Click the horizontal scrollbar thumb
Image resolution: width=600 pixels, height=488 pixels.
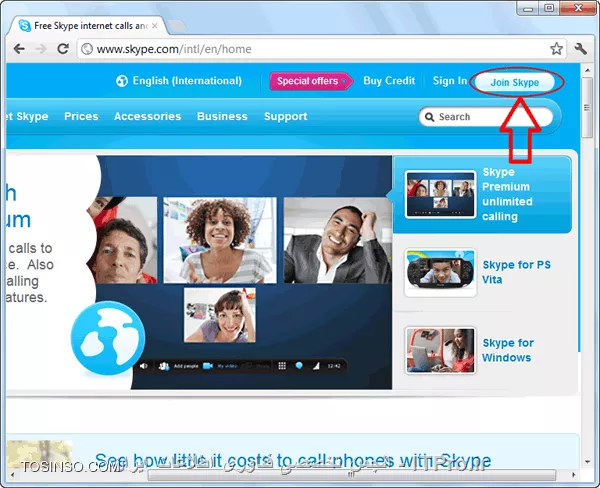[x=351, y=475]
